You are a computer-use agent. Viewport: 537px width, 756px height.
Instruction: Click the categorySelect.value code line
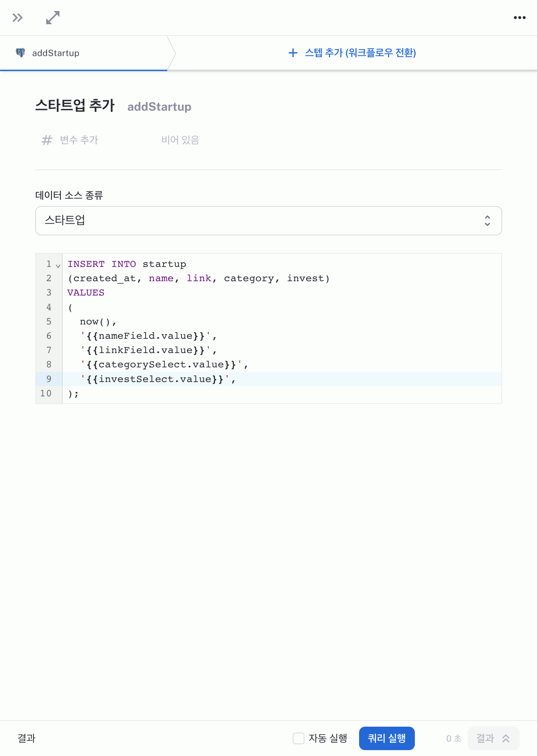[x=164, y=364]
